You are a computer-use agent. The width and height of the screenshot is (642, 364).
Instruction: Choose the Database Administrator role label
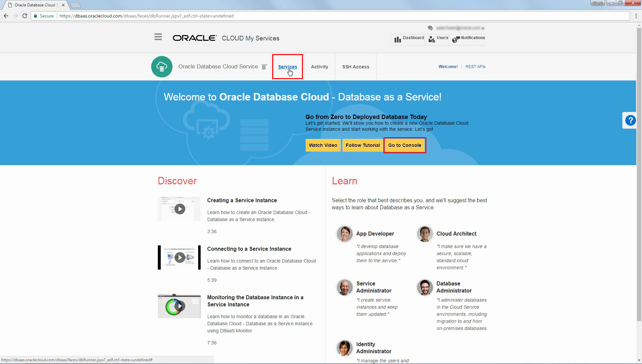tap(454, 287)
